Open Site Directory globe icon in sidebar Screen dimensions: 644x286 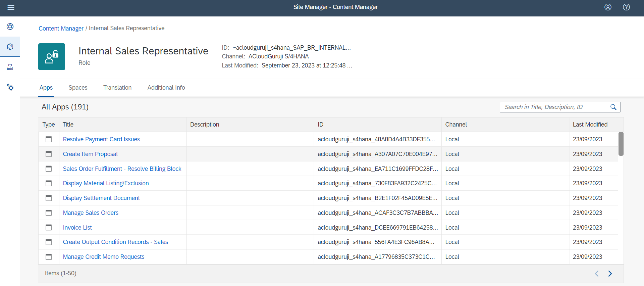point(10,27)
